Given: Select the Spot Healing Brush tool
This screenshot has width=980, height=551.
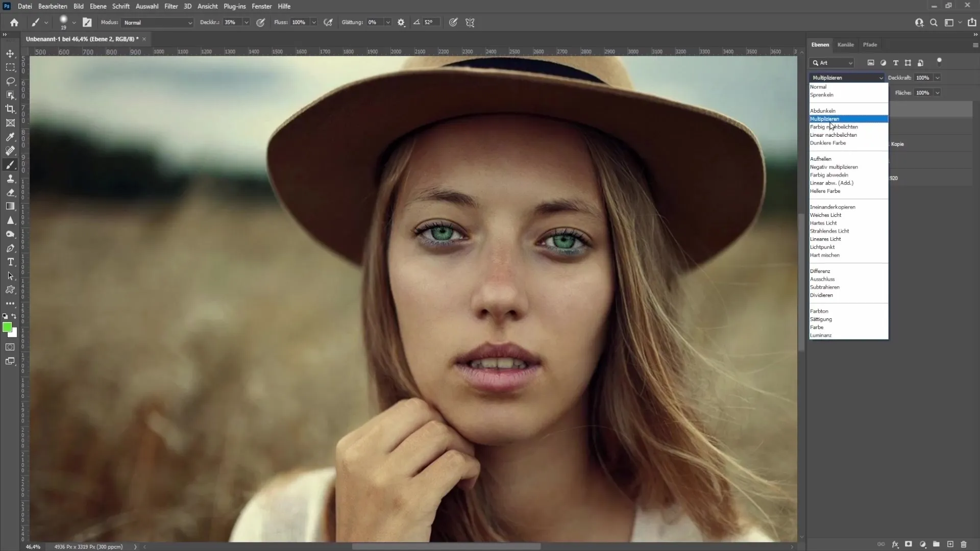Looking at the screenshot, I should click(x=10, y=151).
